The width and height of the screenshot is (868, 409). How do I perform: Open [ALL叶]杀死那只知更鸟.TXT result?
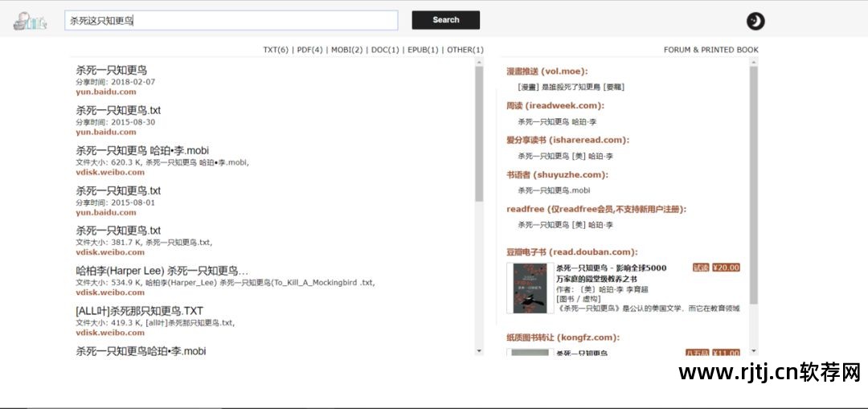(x=139, y=310)
